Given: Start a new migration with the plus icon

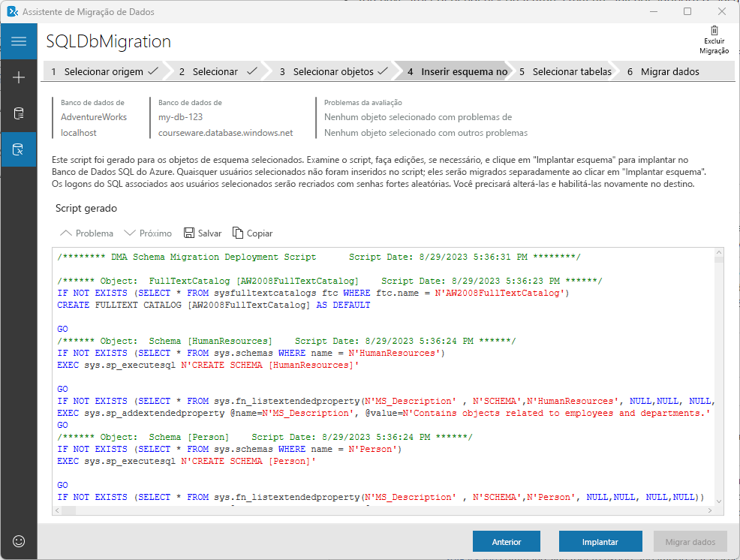Looking at the screenshot, I should click(18, 76).
